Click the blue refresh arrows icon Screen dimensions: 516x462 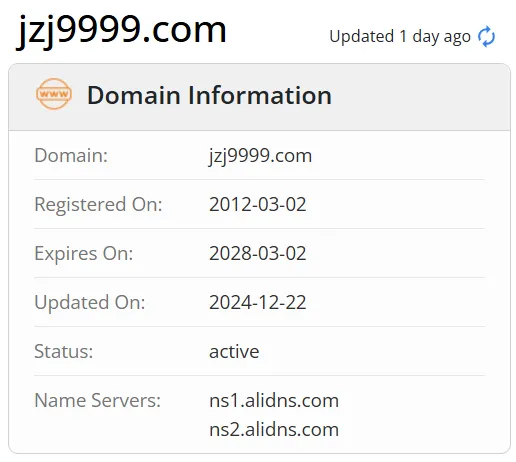(x=486, y=37)
